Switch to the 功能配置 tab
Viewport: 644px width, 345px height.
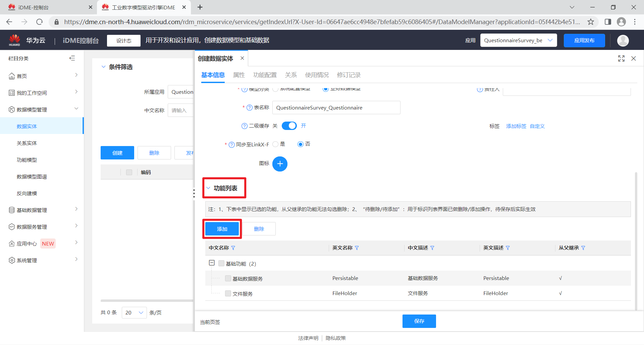tap(265, 75)
